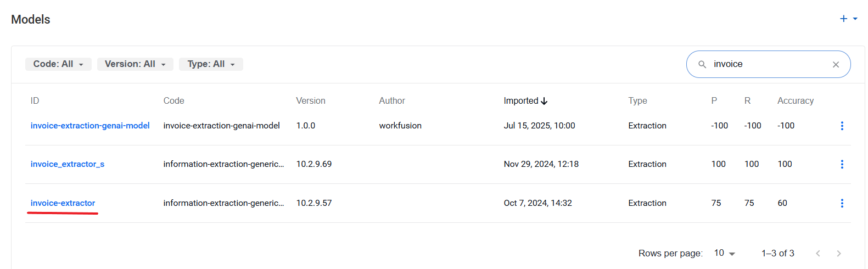Sort by Accuracy column header
The width and height of the screenshot is (868, 269).
[795, 101]
